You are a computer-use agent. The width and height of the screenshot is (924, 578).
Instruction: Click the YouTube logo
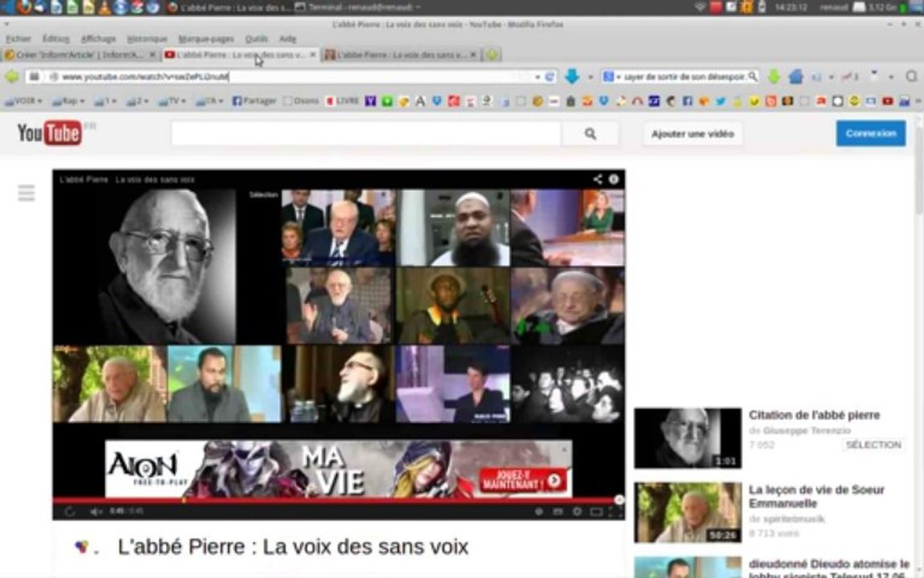coord(50,133)
